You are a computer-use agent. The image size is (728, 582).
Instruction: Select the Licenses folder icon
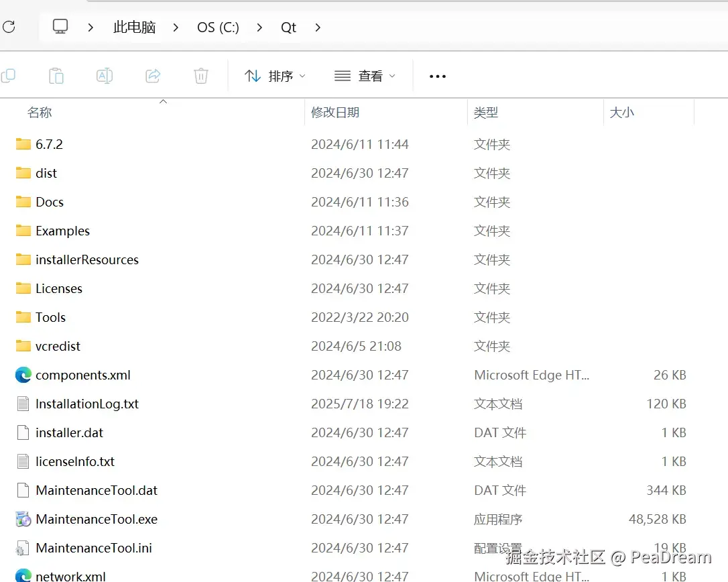[23, 288]
